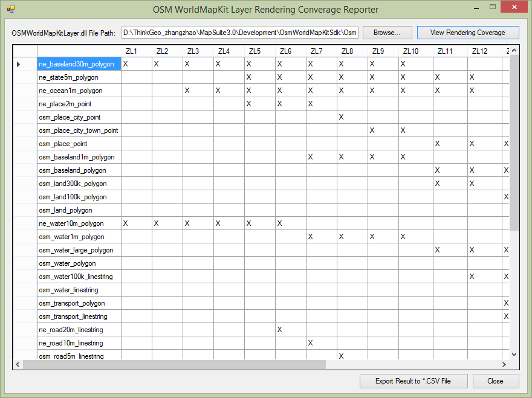Click the ZL7 column header
Image resolution: width=532 pixels, height=398 pixels.
(x=317, y=51)
